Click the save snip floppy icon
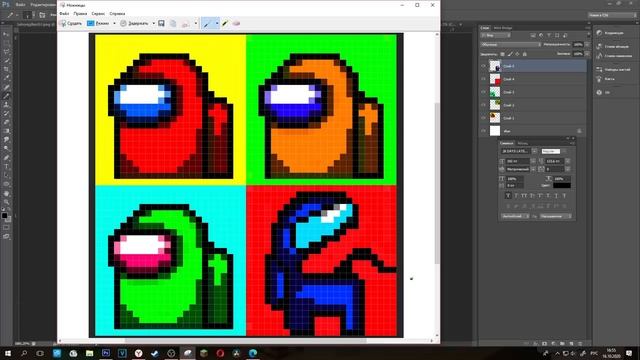 (161, 24)
